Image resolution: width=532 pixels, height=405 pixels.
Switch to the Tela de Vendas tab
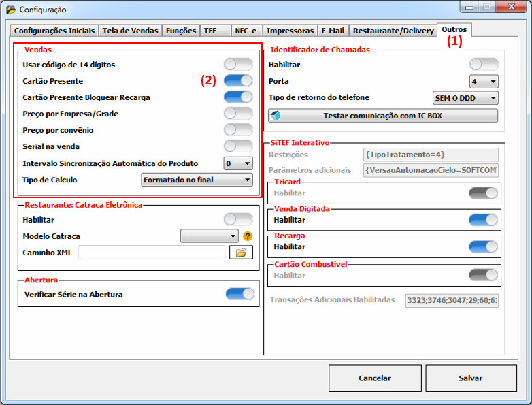click(130, 31)
